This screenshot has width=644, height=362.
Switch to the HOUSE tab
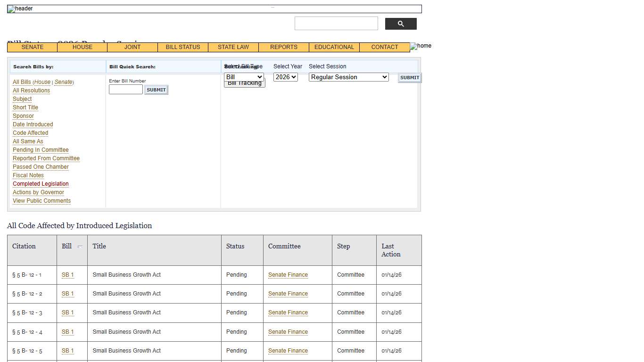[82, 47]
